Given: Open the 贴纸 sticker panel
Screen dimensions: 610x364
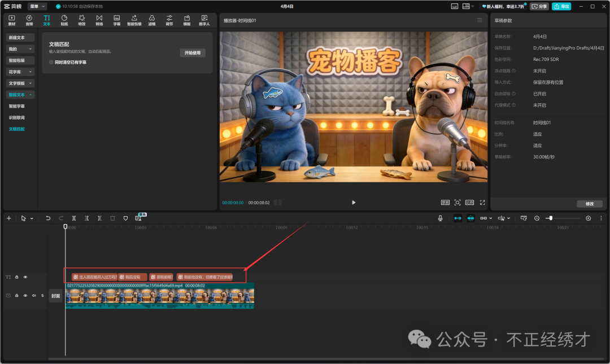Looking at the screenshot, I should pyautogui.click(x=64, y=20).
